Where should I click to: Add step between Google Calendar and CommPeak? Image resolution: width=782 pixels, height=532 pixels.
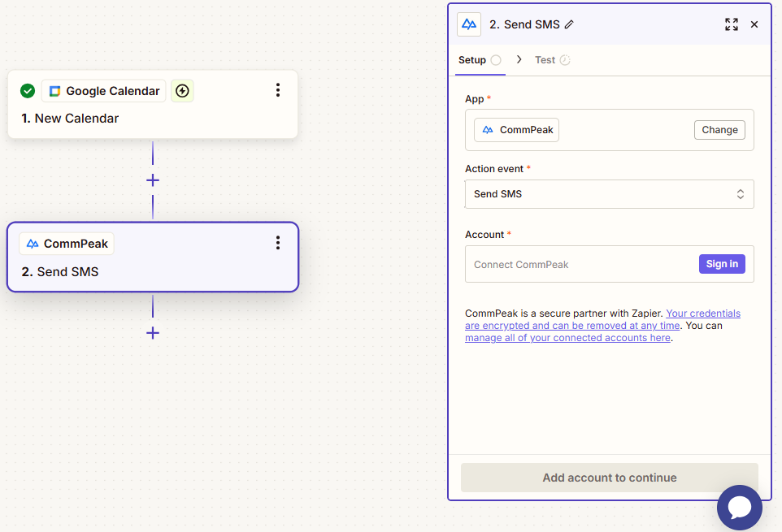pos(153,180)
